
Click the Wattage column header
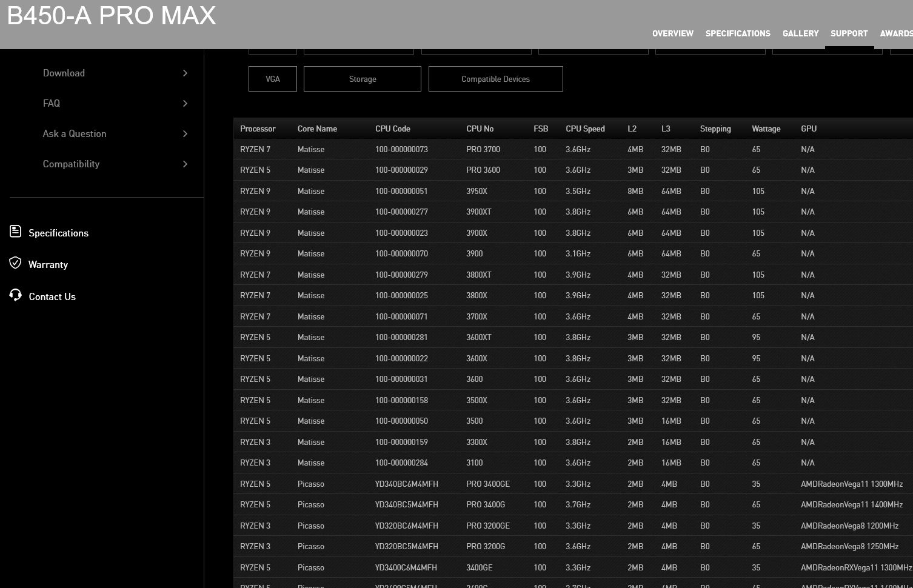(x=766, y=129)
